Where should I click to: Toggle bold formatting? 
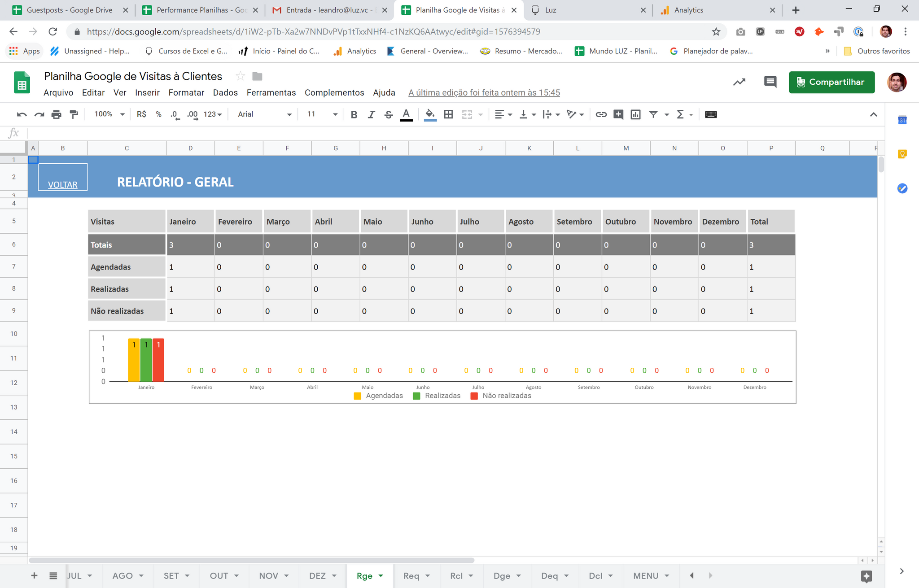(354, 114)
